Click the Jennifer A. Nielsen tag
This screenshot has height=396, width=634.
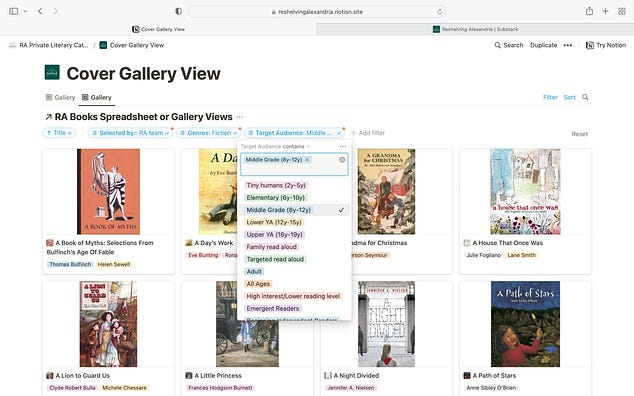(x=351, y=388)
